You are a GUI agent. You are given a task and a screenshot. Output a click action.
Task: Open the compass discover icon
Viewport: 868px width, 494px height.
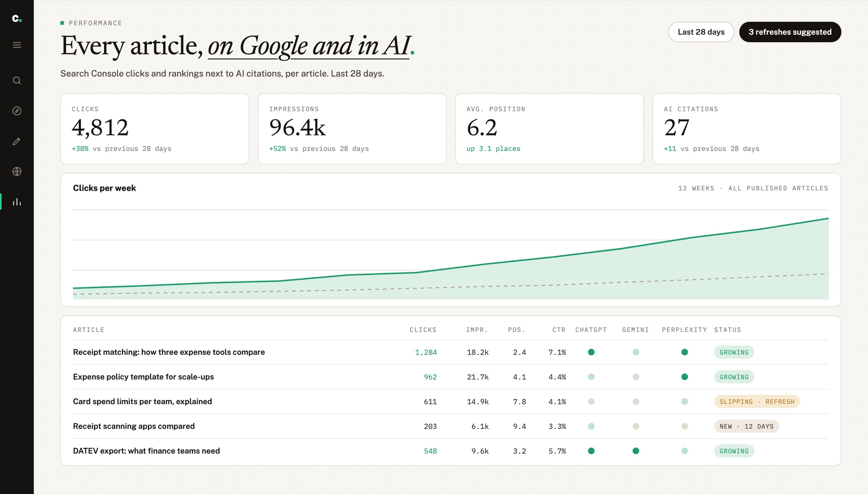pyautogui.click(x=17, y=111)
